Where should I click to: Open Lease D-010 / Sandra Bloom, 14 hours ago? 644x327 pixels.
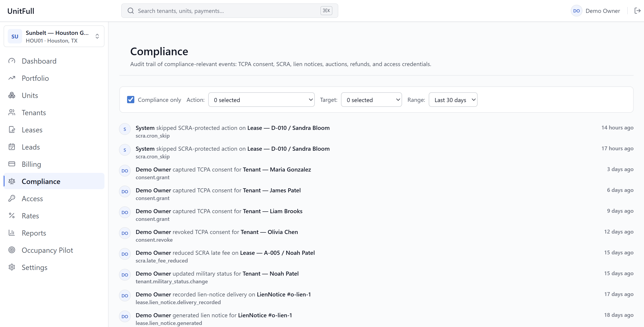point(288,128)
